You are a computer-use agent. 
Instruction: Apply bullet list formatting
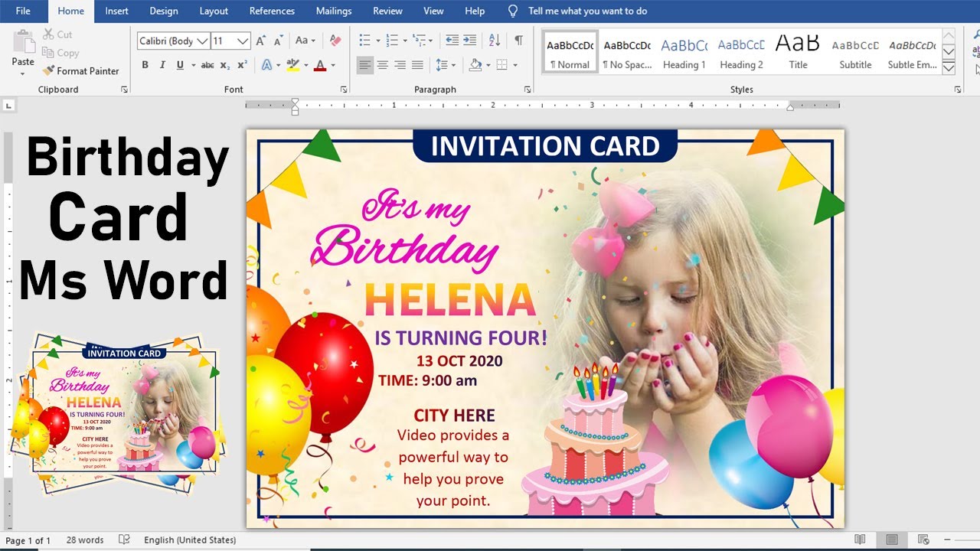(x=364, y=41)
